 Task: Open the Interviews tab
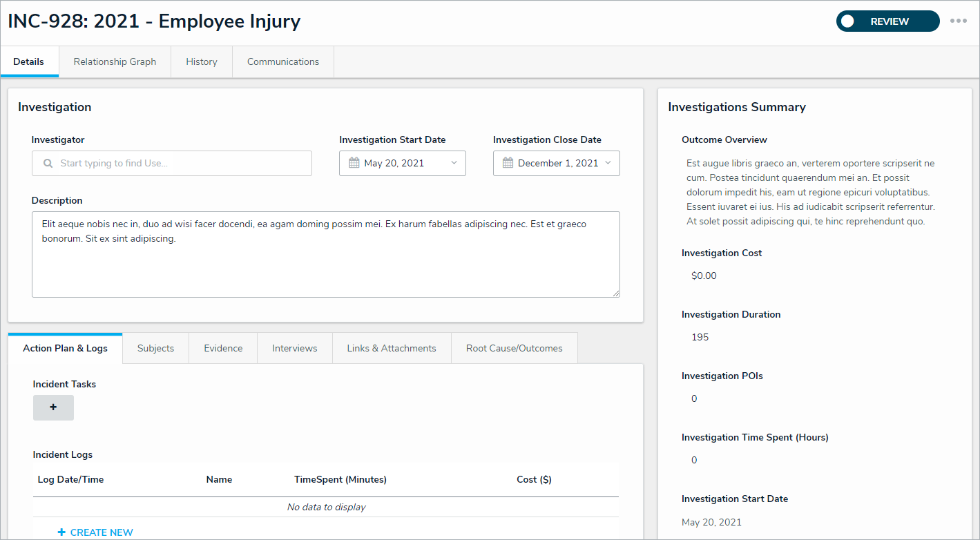pyautogui.click(x=295, y=349)
